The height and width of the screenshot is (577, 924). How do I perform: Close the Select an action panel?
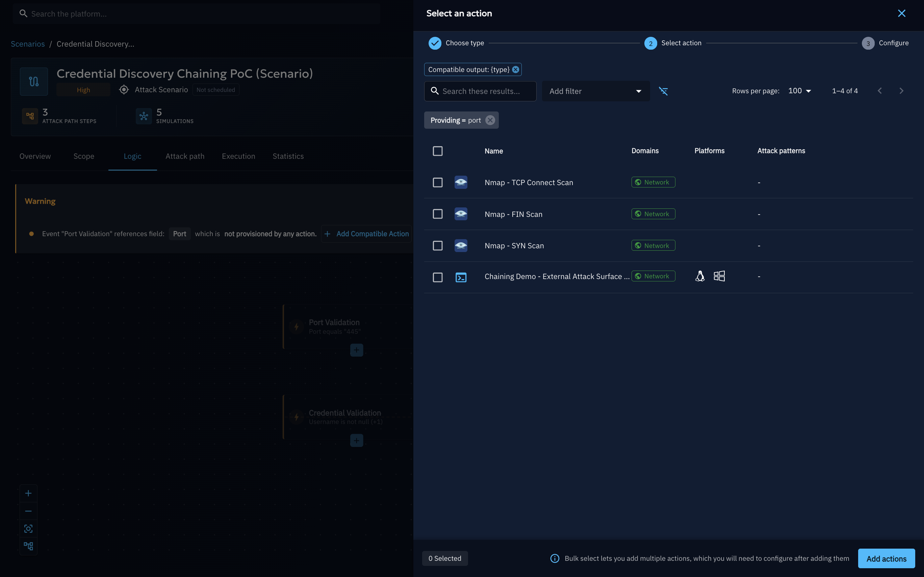(901, 14)
